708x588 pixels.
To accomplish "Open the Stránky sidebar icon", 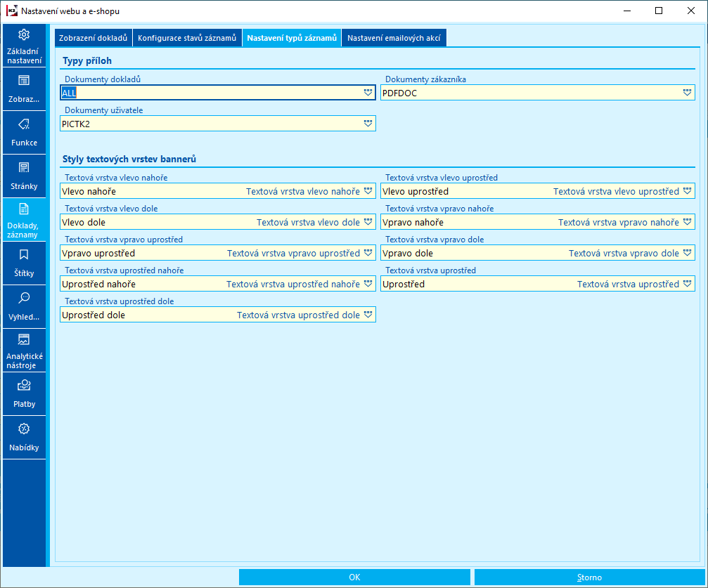I will click(24, 168).
